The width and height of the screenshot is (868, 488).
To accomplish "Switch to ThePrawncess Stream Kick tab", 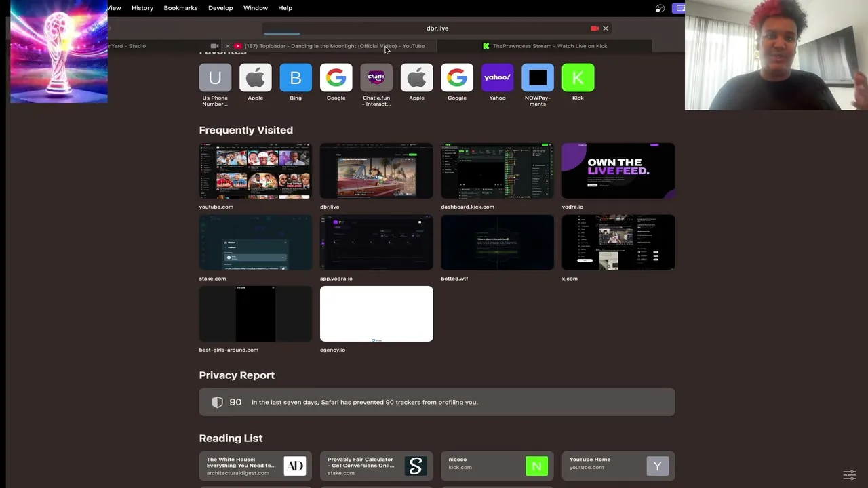I will [x=545, y=46].
